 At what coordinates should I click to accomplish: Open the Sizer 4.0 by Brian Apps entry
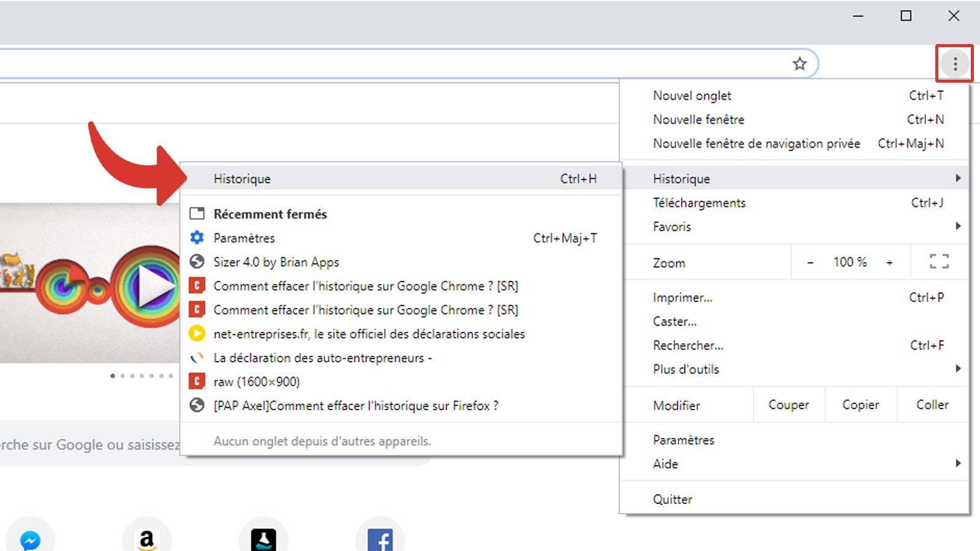tap(276, 261)
